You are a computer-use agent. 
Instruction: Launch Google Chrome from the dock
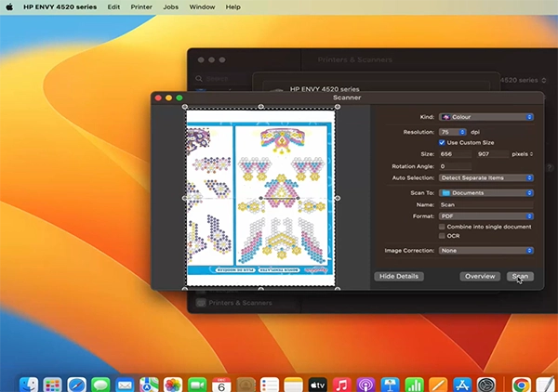[x=522, y=385]
